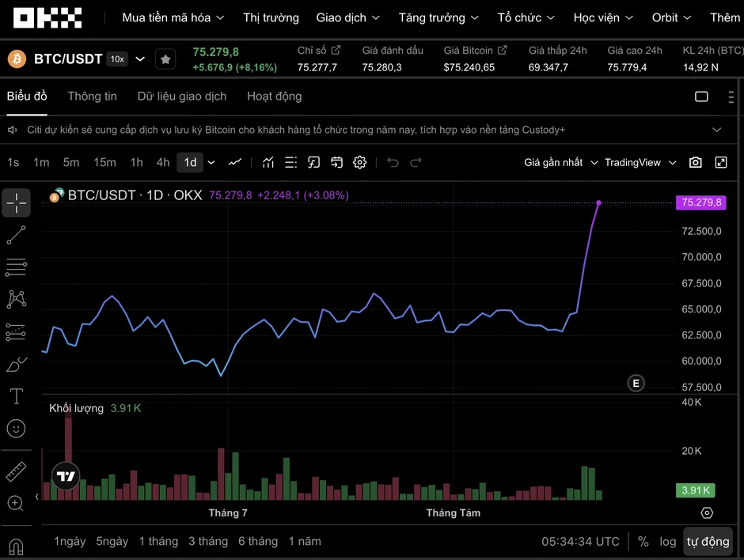This screenshot has height=560, width=744.
Task: Open the TradingView chart type dropdown
Action: [640, 163]
